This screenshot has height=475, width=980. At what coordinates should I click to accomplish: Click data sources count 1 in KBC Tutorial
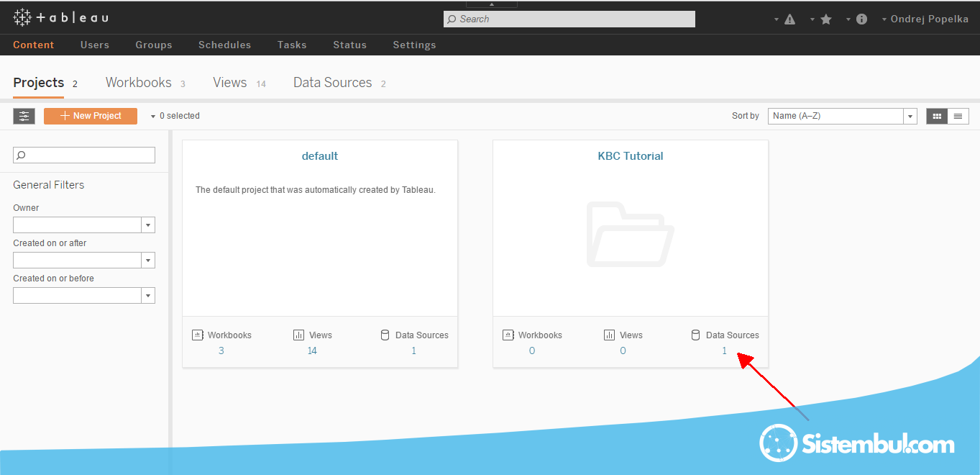point(725,351)
